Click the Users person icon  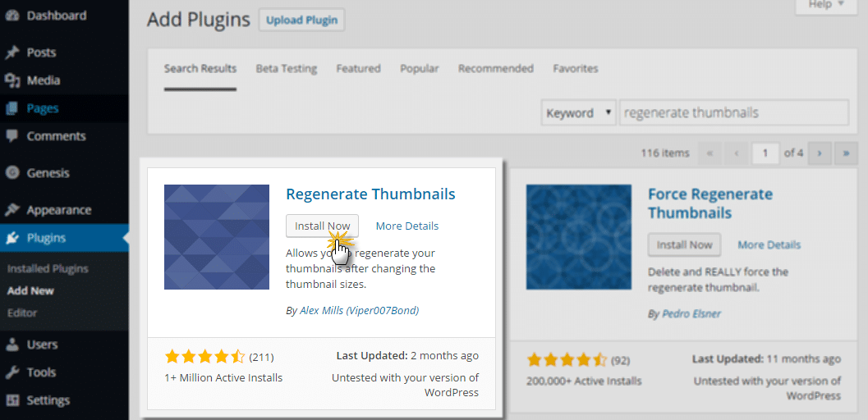point(11,345)
